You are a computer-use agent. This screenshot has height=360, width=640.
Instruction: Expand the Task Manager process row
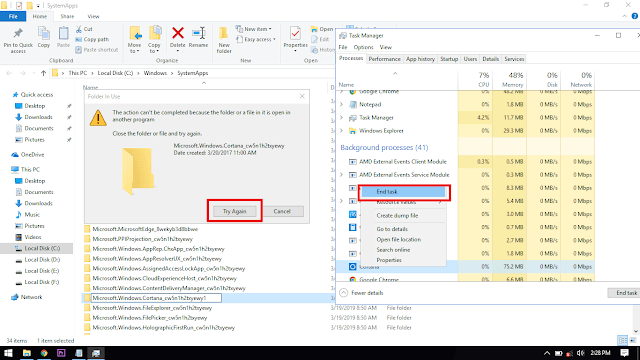click(342, 118)
